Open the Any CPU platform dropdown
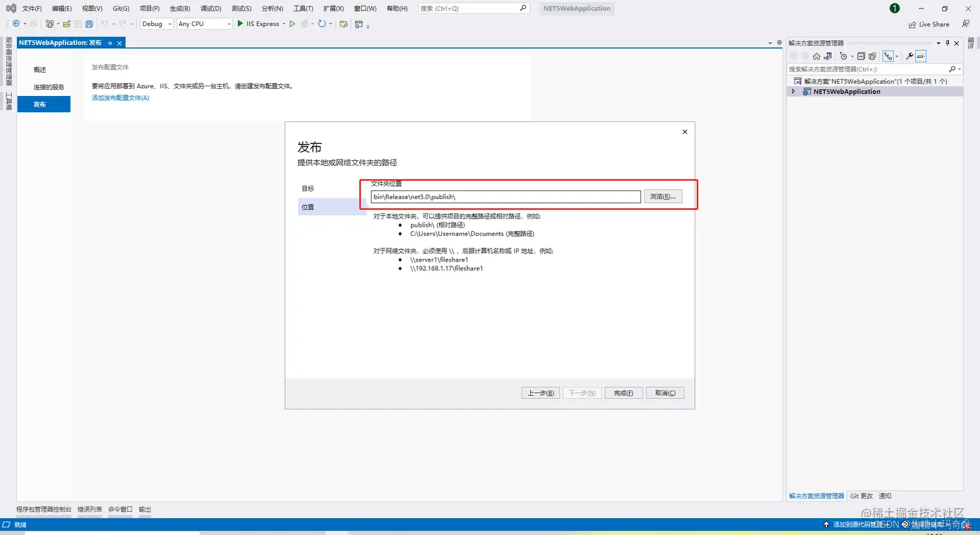 tap(204, 23)
